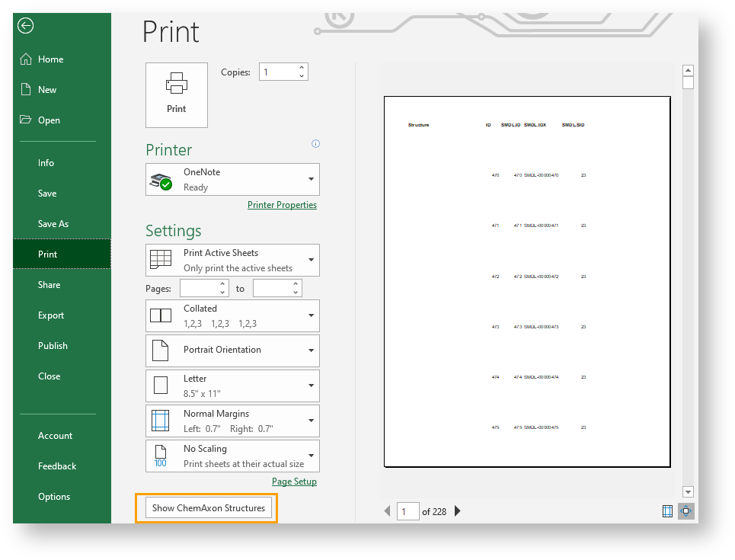Click the New document icon in the sidebar
735x560 pixels.
(x=25, y=89)
